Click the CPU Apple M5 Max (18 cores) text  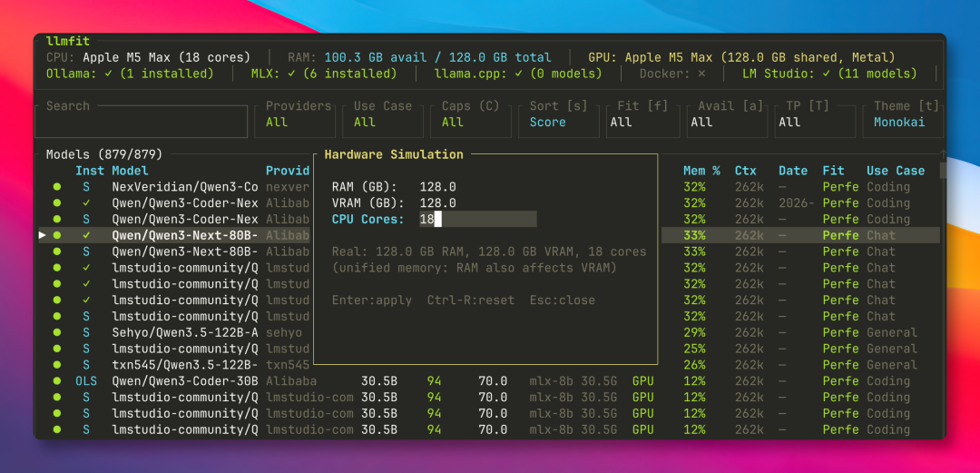tap(148, 57)
